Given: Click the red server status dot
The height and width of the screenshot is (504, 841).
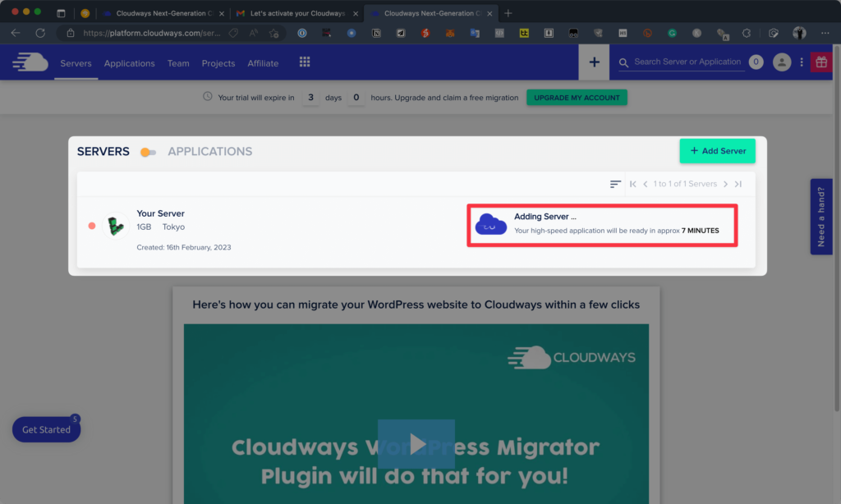Looking at the screenshot, I should pyautogui.click(x=92, y=226).
